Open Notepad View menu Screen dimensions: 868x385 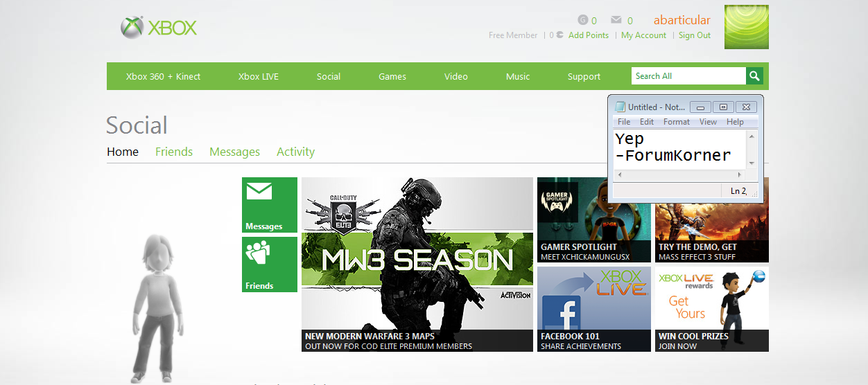(x=708, y=122)
